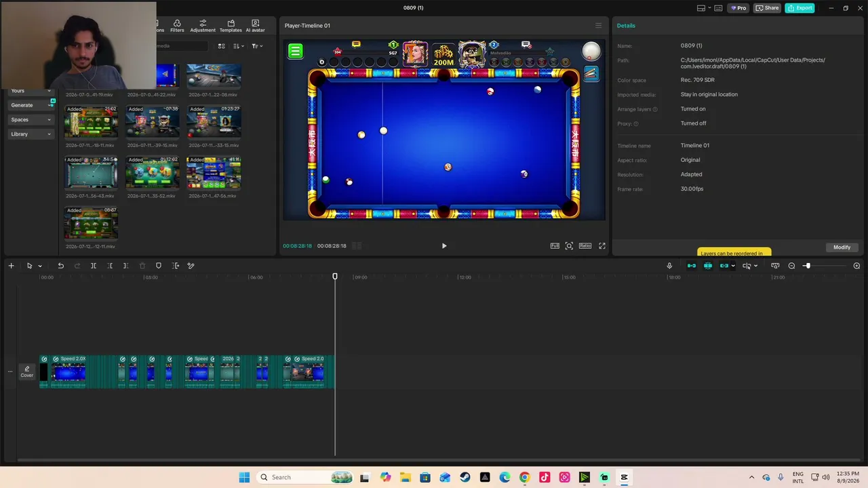Image resolution: width=868 pixels, height=488 pixels.
Task: Select the first Speed 2.0X timeline clip
Action: click(68, 371)
